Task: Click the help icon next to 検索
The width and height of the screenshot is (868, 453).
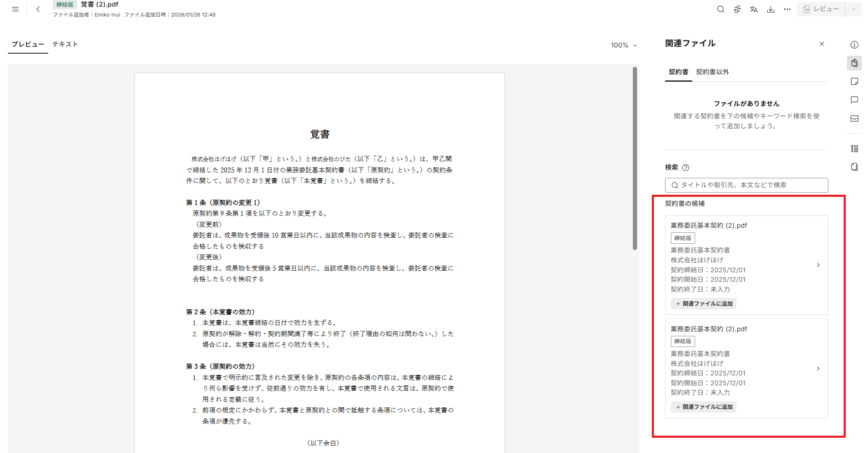Action: click(x=686, y=168)
